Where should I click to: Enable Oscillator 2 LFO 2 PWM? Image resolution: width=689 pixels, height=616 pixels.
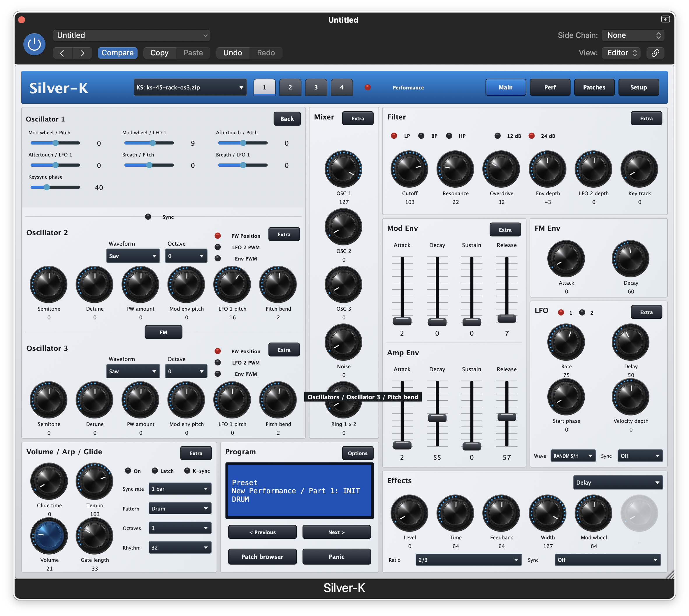pos(218,247)
